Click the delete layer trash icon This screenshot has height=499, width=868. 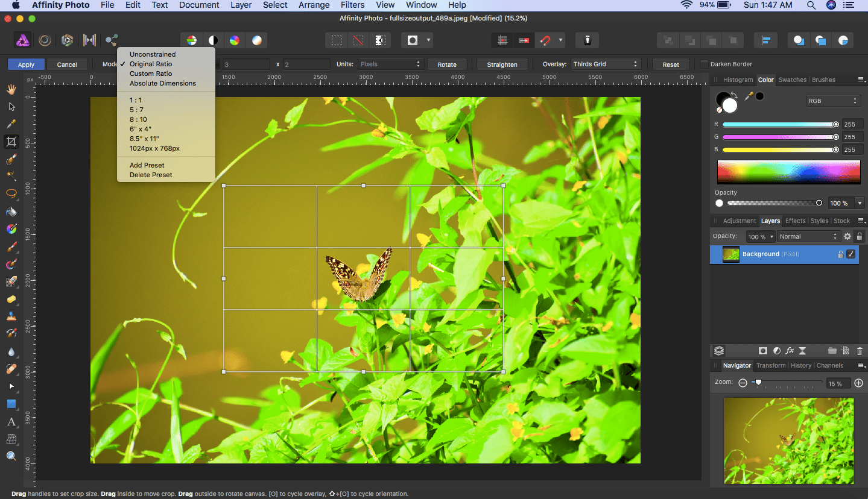860,351
